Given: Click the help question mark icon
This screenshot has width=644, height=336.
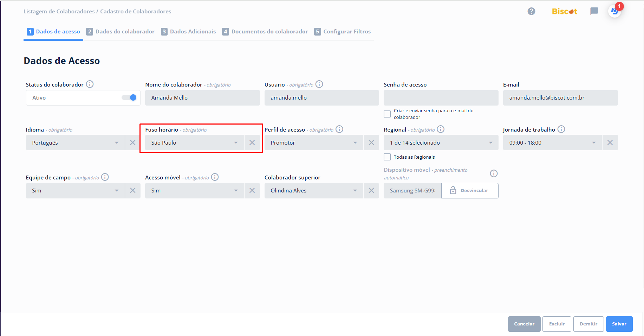Looking at the screenshot, I should point(531,11).
